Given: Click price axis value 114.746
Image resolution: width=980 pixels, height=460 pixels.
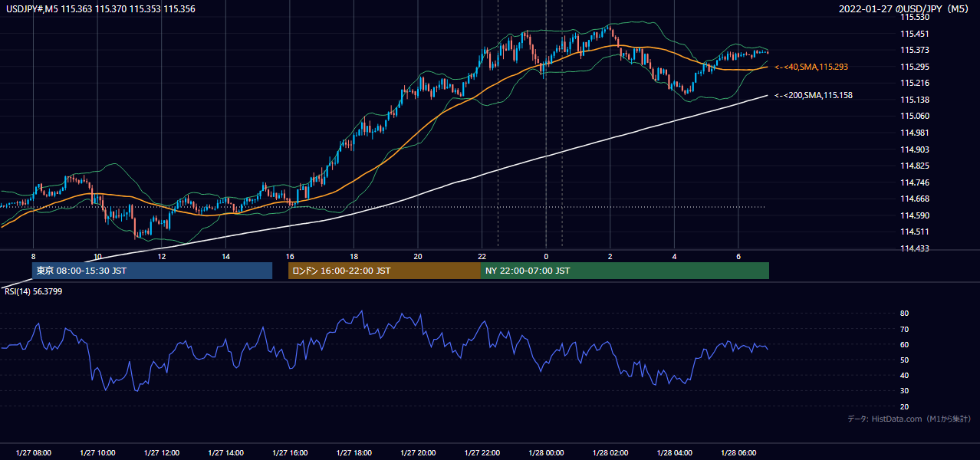Looking at the screenshot, I should (x=915, y=182).
